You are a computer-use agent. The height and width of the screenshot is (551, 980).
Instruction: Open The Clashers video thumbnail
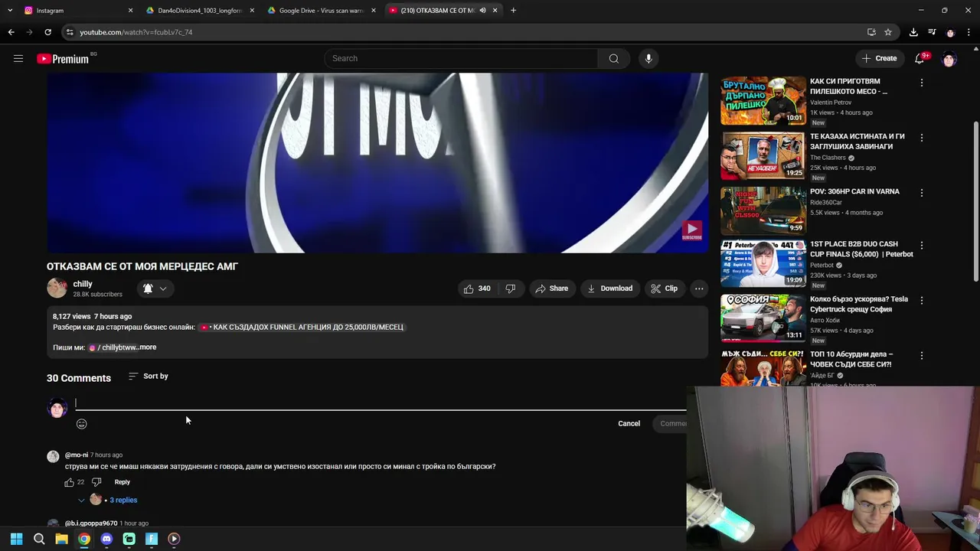[x=763, y=156]
